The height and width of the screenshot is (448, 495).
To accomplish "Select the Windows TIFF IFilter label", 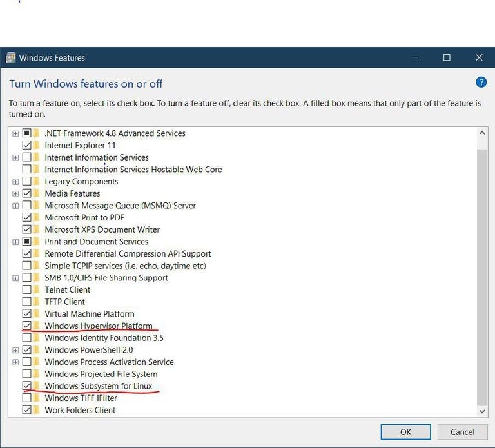I will [81, 398].
